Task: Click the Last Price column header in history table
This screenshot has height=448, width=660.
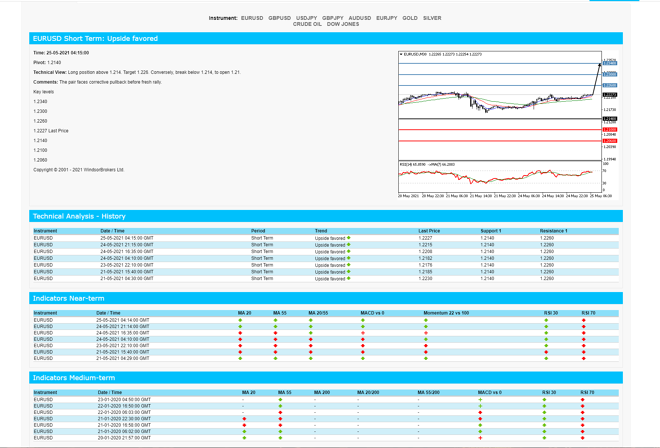Action: 429,231
